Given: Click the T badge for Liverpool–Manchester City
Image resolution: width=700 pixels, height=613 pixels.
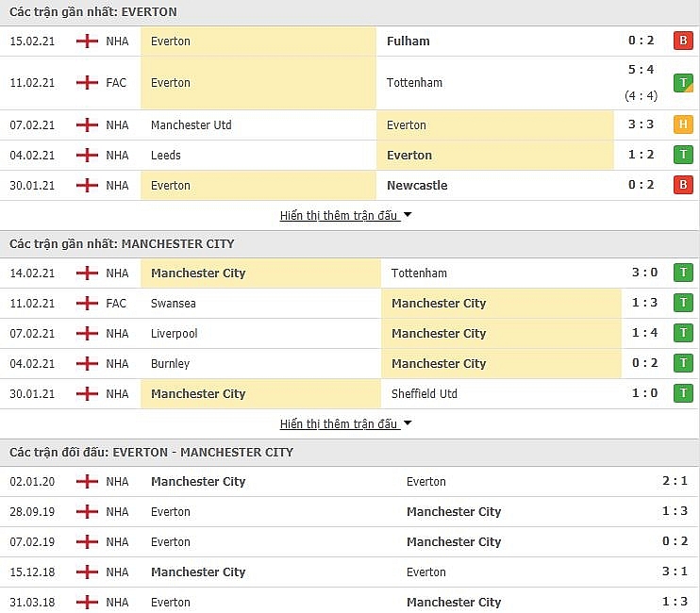Looking at the screenshot, I should [x=683, y=334].
